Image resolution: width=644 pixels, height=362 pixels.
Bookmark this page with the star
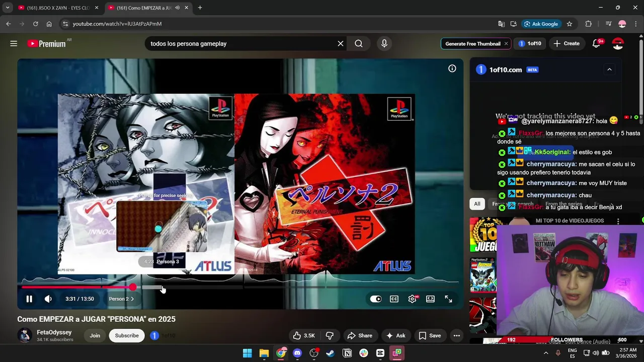click(x=570, y=24)
